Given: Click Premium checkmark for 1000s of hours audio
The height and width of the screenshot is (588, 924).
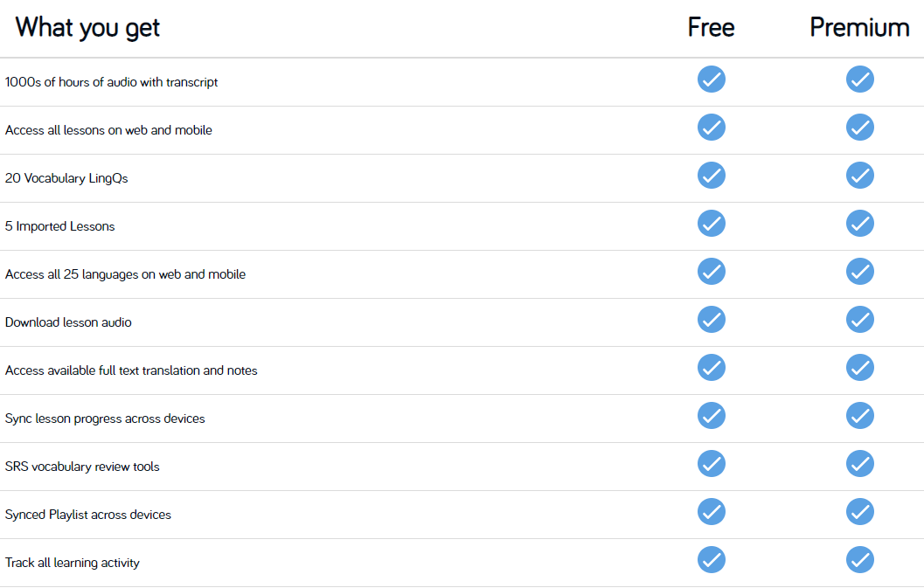Looking at the screenshot, I should click(x=860, y=80).
